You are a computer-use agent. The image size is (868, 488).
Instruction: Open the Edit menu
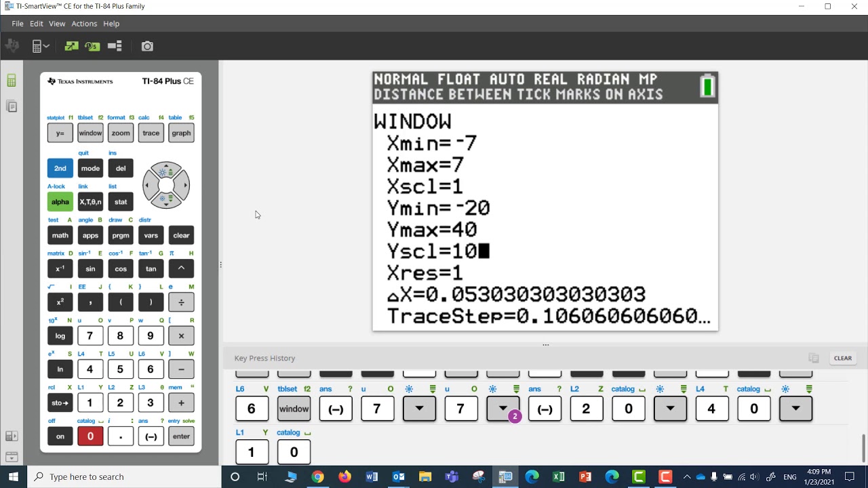[37, 24]
